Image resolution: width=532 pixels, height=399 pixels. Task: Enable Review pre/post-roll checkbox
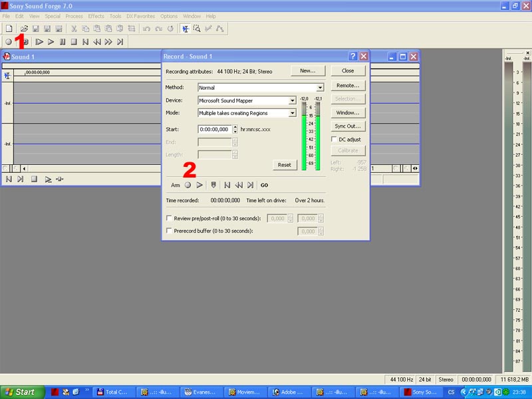click(x=169, y=218)
